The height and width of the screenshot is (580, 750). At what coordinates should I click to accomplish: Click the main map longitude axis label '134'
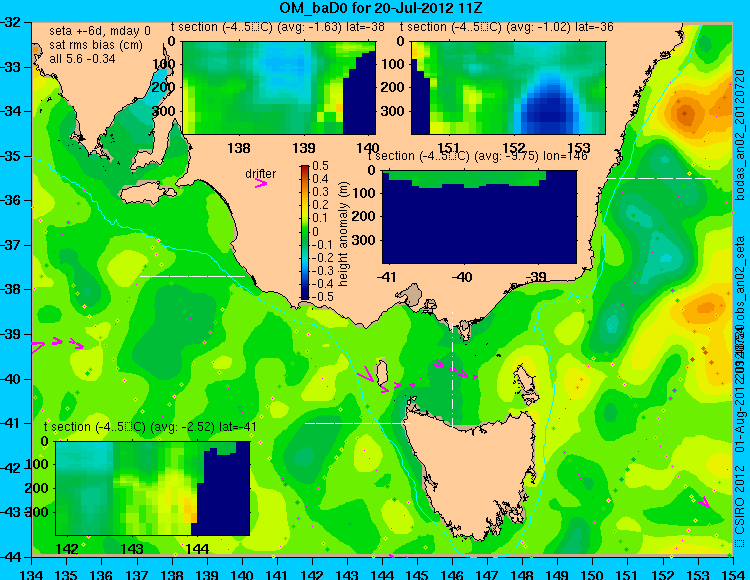click(x=32, y=573)
